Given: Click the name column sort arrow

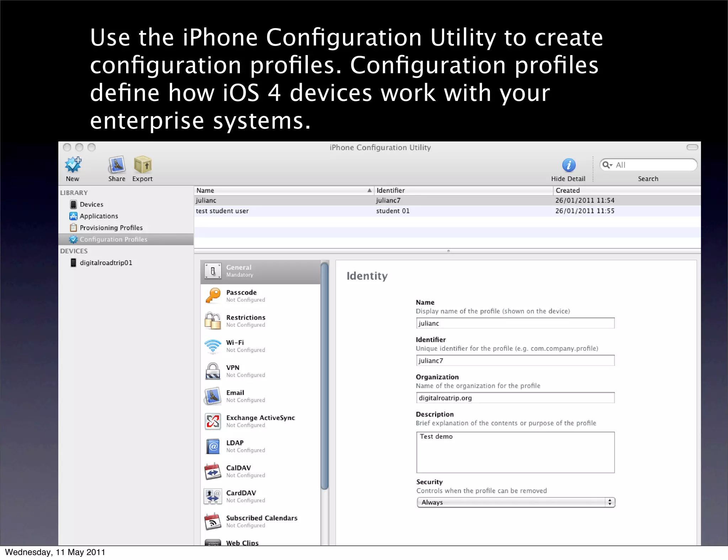Looking at the screenshot, I should click(369, 190).
